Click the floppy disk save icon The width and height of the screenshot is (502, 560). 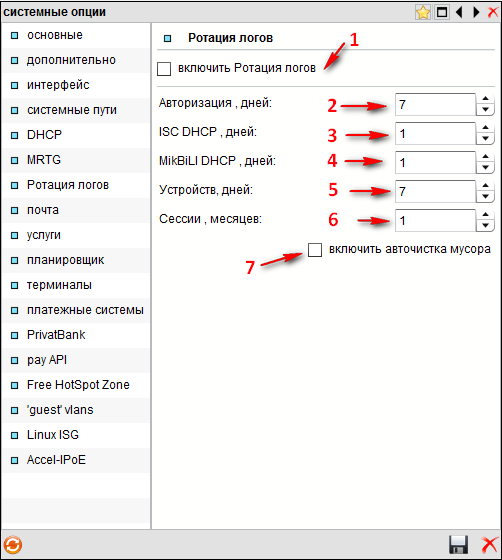pos(458,545)
